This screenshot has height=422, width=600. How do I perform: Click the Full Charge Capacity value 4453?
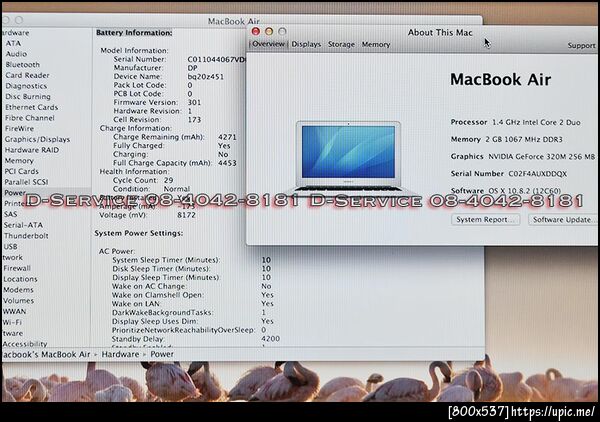[227, 163]
